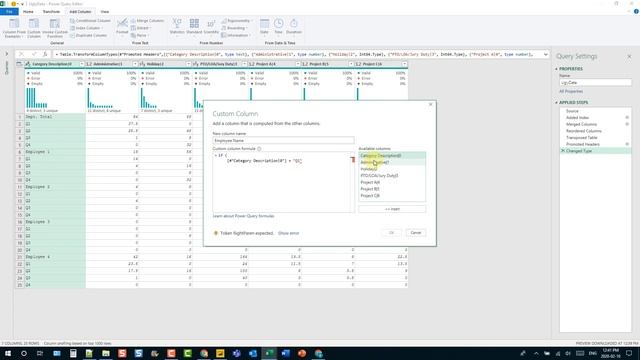Open the Parse menu
The image size is (640, 360).
[139, 36]
